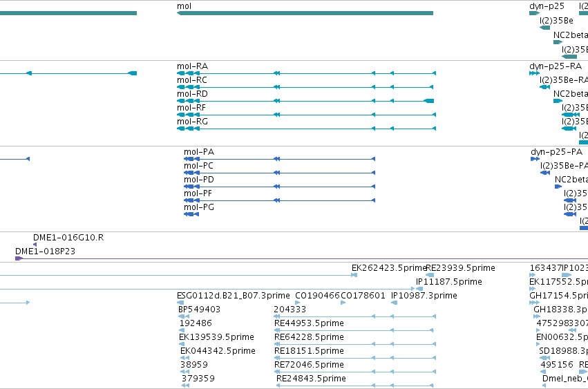
Task: Select the RE18151.5prime EST label
Action: (309, 351)
